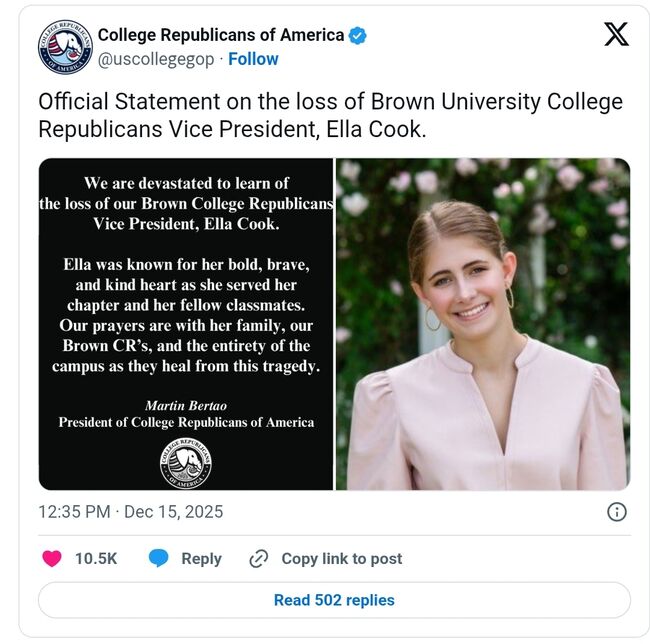This screenshot has height=644, width=650.
Task: Follow the @uscollegegop account
Action: coord(253,59)
